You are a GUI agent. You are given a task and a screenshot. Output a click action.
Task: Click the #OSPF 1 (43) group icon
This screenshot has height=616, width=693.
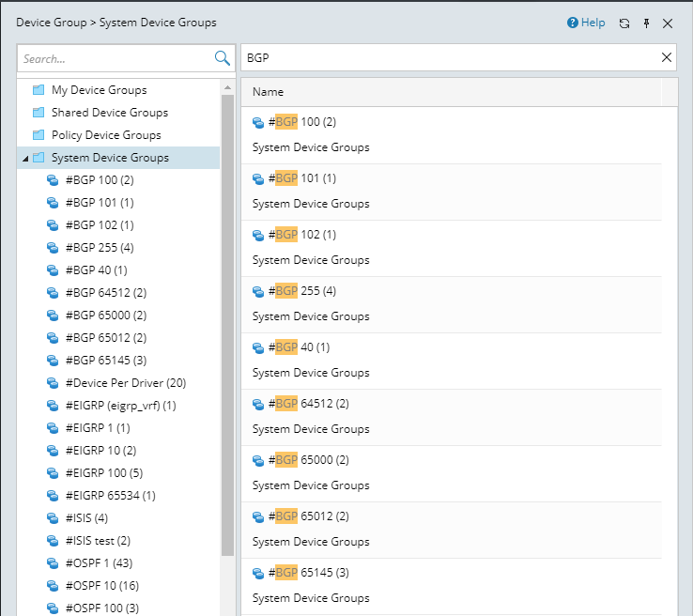(x=54, y=563)
